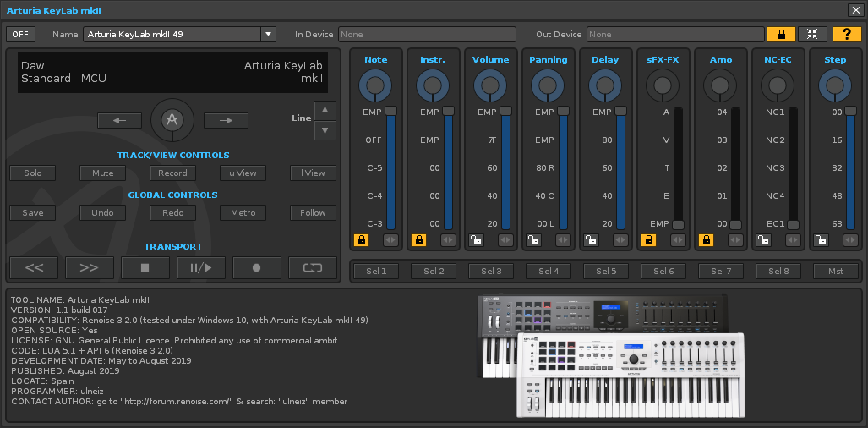Move Line down with the down arrow
Image resolution: width=868 pixels, height=428 pixels.
tap(325, 130)
